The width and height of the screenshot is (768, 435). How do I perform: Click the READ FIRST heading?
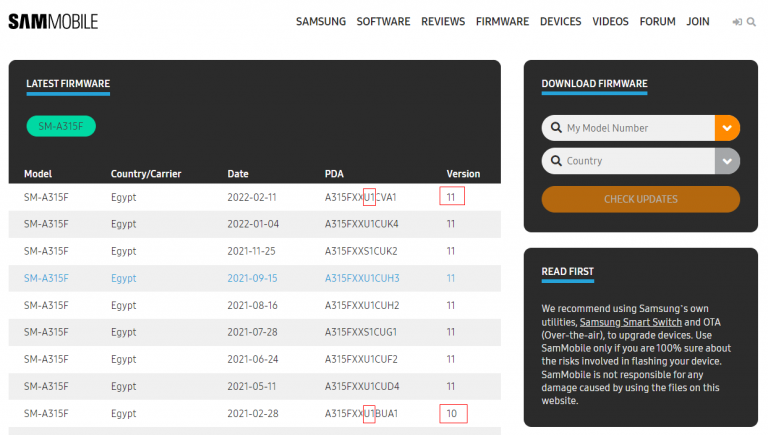pyautogui.click(x=568, y=271)
